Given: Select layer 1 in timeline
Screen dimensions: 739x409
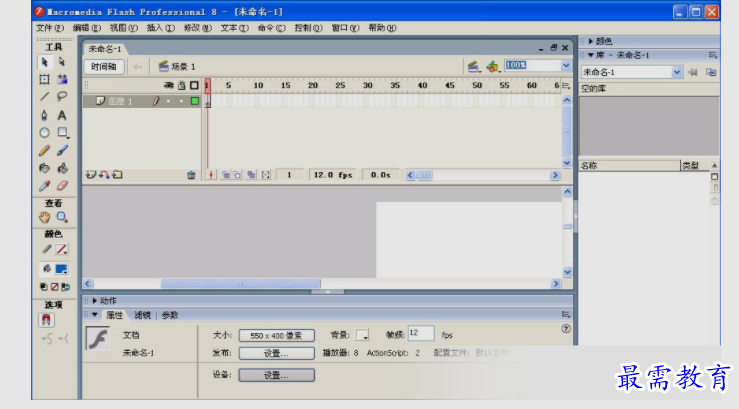Looking at the screenshot, I should tap(142, 101).
